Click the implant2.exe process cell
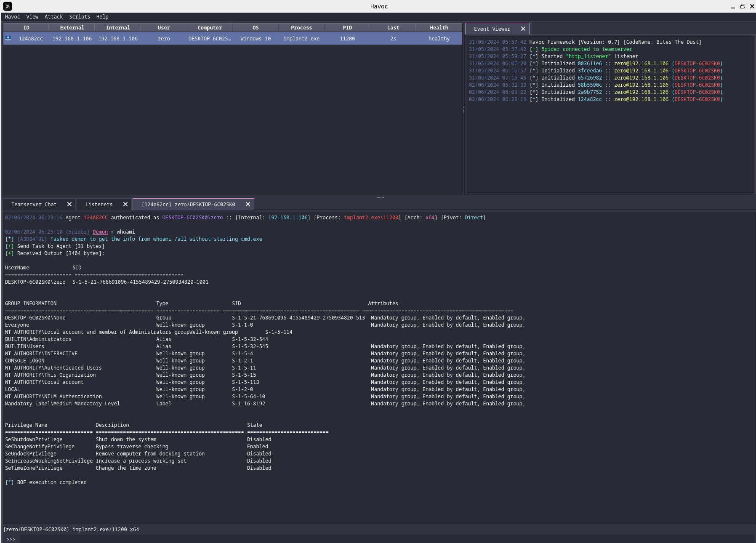This screenshot has height=543, width=756. coord(301,38)
